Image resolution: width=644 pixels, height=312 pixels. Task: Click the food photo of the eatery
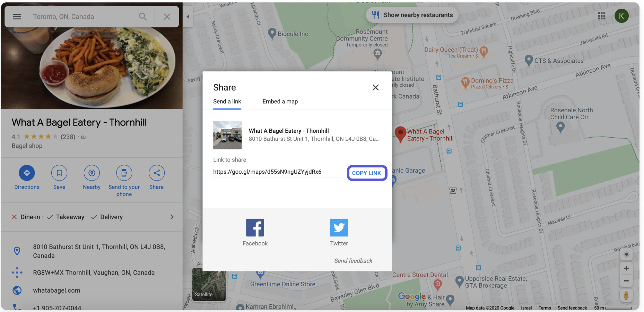92,69
